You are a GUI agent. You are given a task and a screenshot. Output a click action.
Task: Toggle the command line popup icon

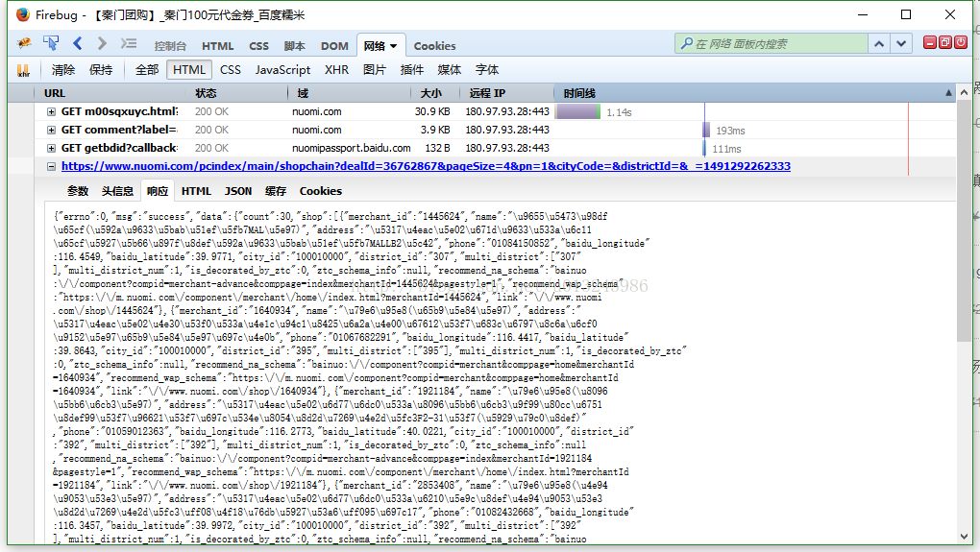pos(128,43)
